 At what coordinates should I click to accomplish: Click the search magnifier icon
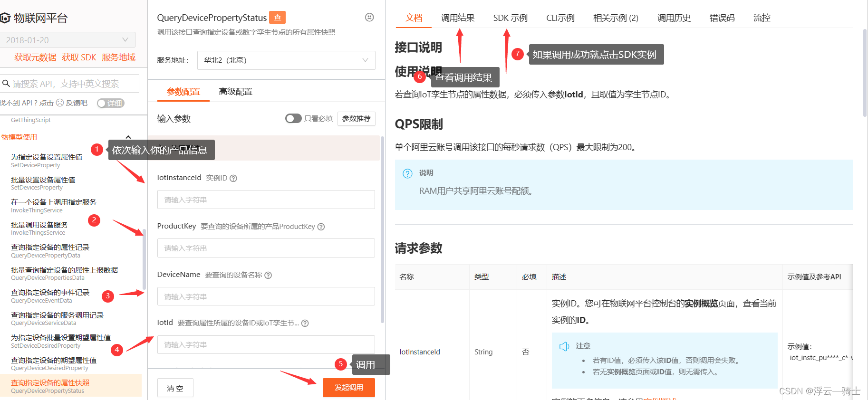[6, 84]
